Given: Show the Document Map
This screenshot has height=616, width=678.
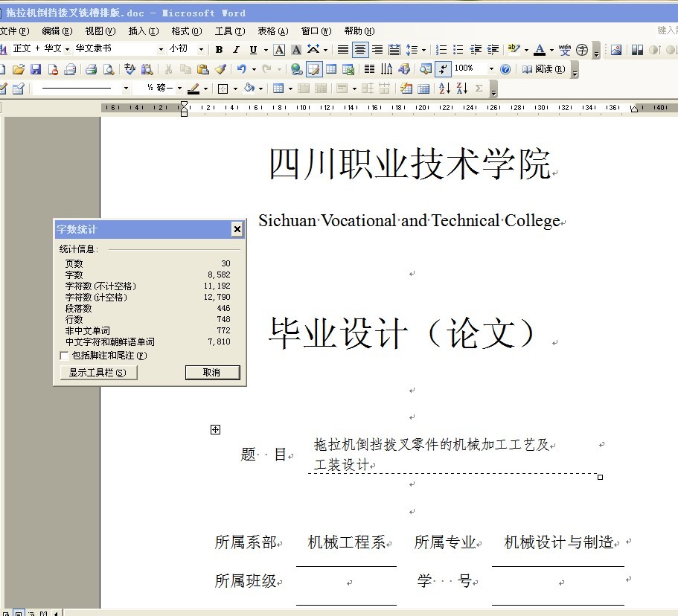Looking at the screenshot, I should 426,69.
